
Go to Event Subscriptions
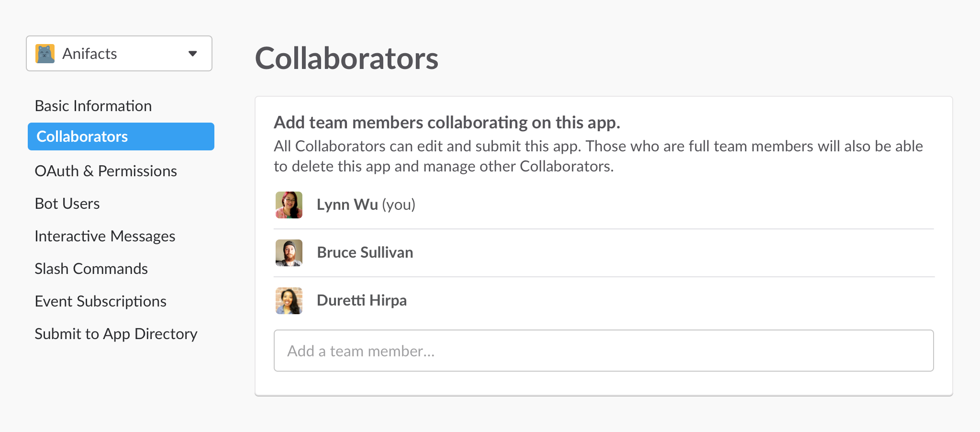(x=100, y=301)
